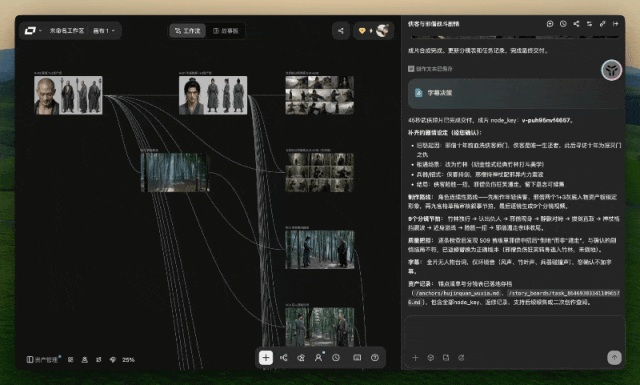Click the v-psh node_key identifier text

tap(546, 120)
